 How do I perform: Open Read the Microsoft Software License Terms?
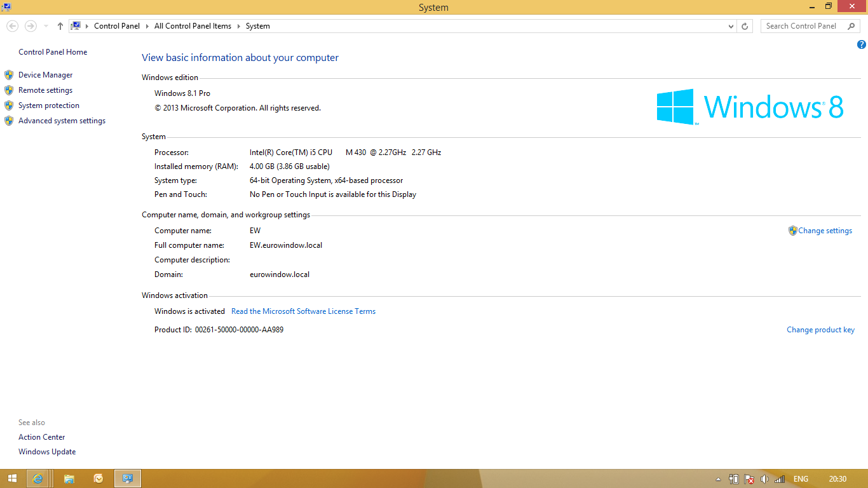tap(303, 311)
